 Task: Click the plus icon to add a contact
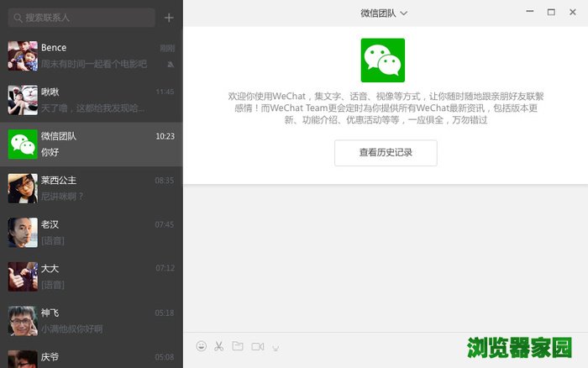point(169,18)
